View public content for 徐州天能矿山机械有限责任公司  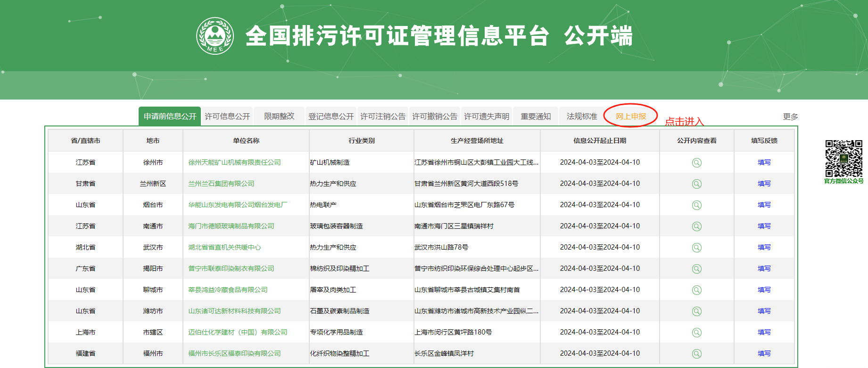[696, 163]
